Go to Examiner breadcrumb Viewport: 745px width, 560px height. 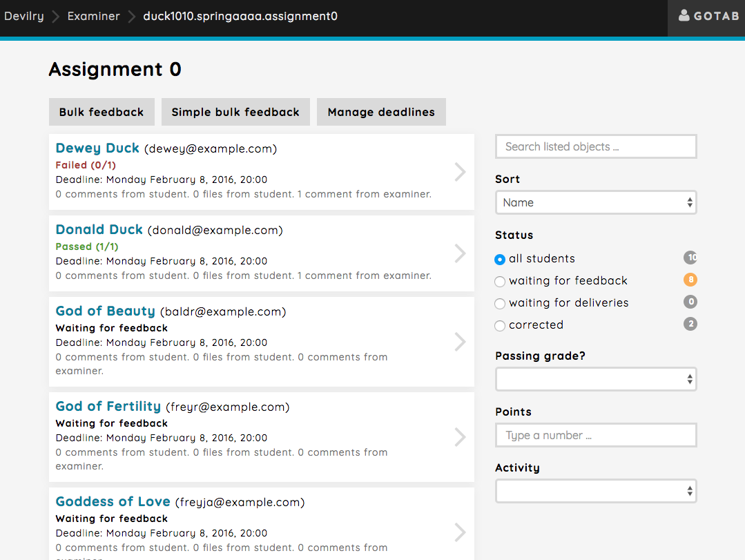click(x=94, y=16)
